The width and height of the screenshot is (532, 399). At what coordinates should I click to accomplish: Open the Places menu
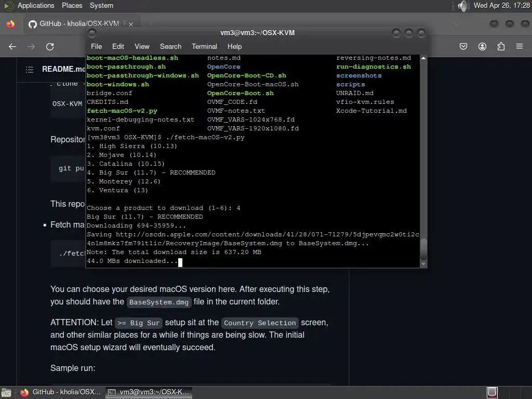pos(72,6)
